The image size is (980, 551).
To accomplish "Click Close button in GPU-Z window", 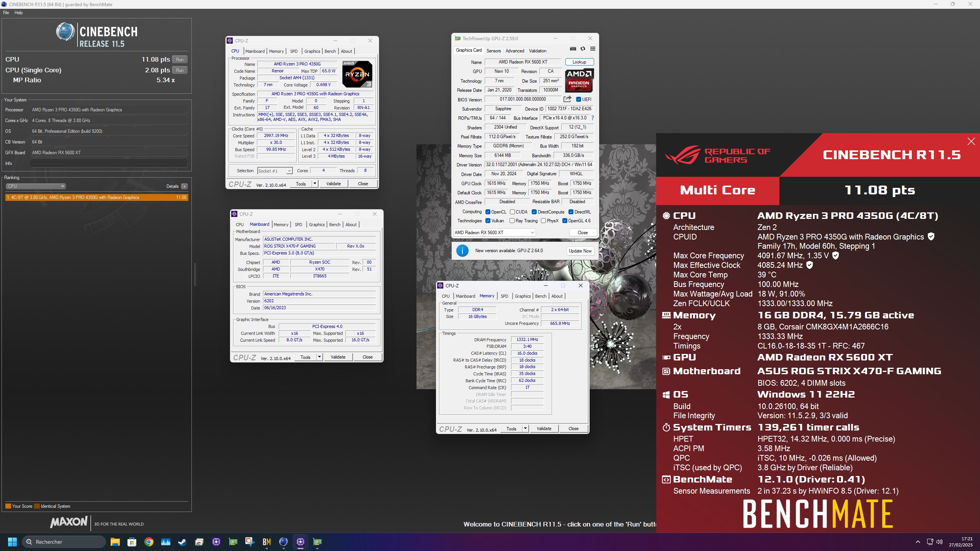I will (x=583, y=233).
